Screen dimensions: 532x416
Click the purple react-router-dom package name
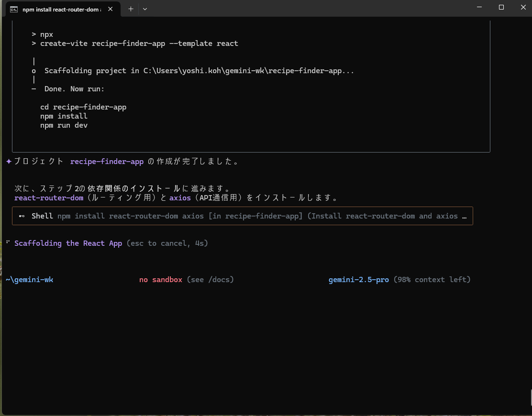pyautogui.click(x=49, y=197)
